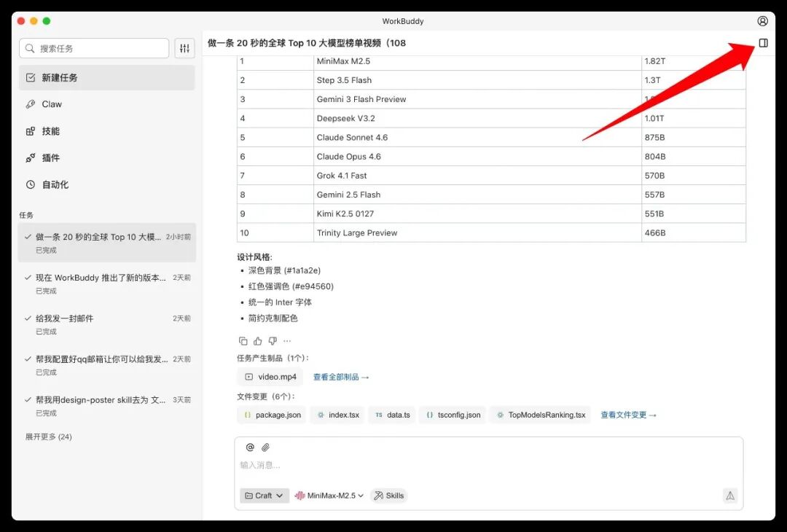Click the MiniMax M2.5 table cell
The width and height of the screenshot is (787, 532).
(477, 61)
